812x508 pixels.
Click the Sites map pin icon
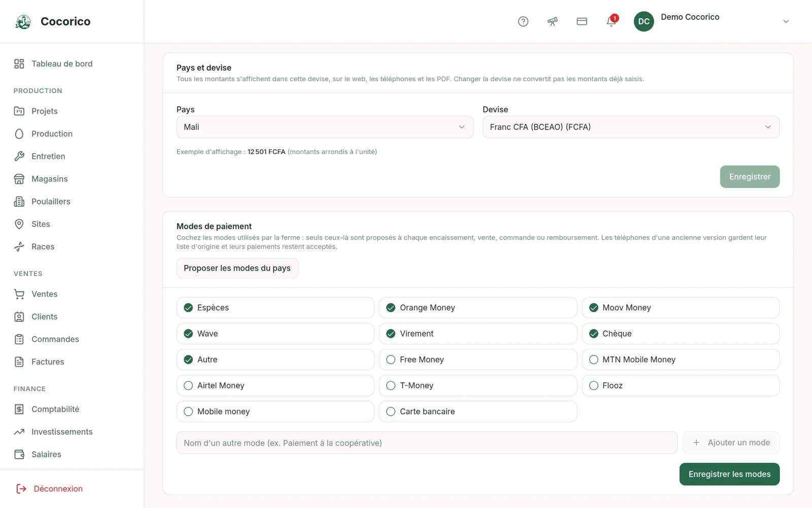(x=19, y=224)
